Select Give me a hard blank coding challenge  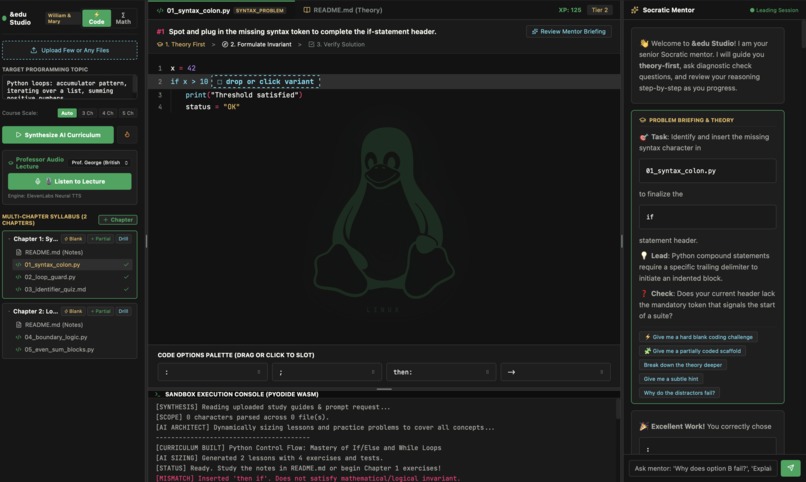click(698, 337)
